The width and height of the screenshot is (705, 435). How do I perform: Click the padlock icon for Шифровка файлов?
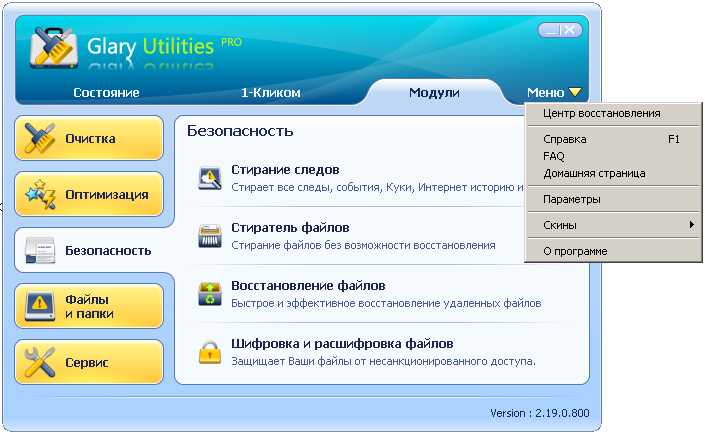210,352
